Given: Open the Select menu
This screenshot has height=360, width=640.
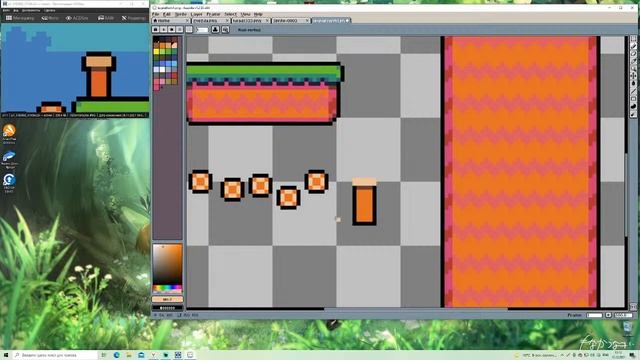Looking at the screenshot, I should tap(230, 14).
